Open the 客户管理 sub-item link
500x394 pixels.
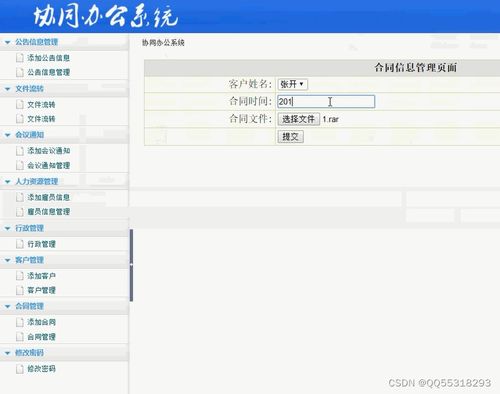pos(41,290)
